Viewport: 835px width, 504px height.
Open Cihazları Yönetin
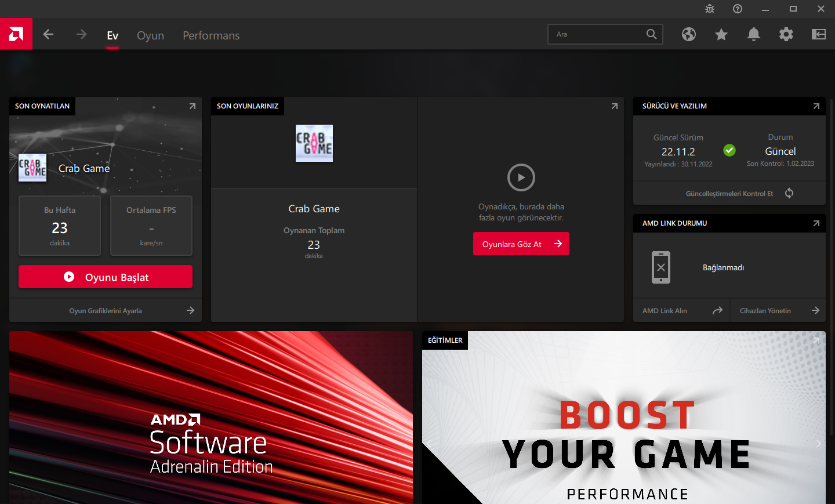pyautogui.click(x=778, y=310)
